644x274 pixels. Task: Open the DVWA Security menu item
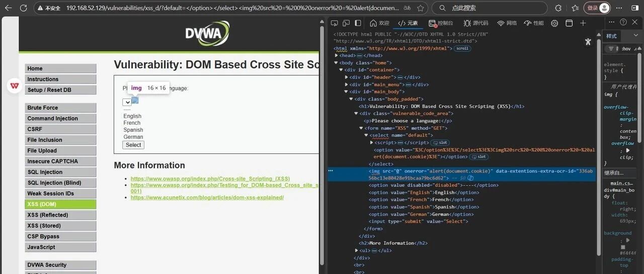[x=60, y=265]
